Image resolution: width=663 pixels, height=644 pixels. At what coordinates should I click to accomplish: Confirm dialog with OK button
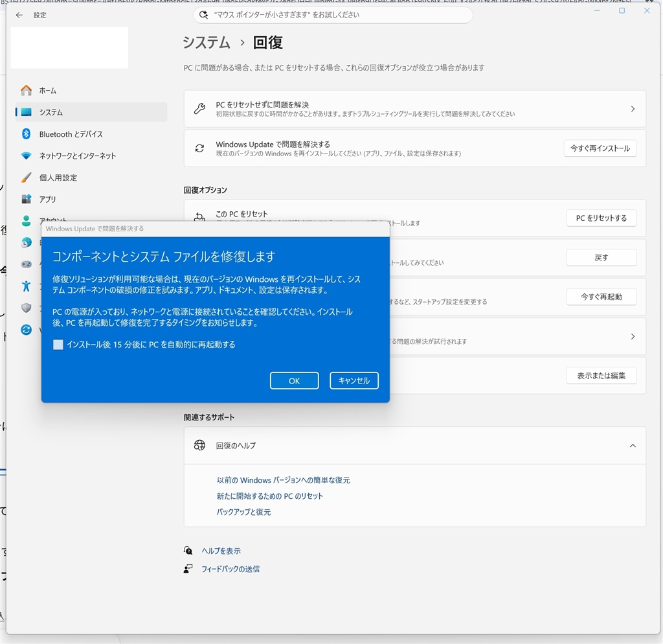295,380
